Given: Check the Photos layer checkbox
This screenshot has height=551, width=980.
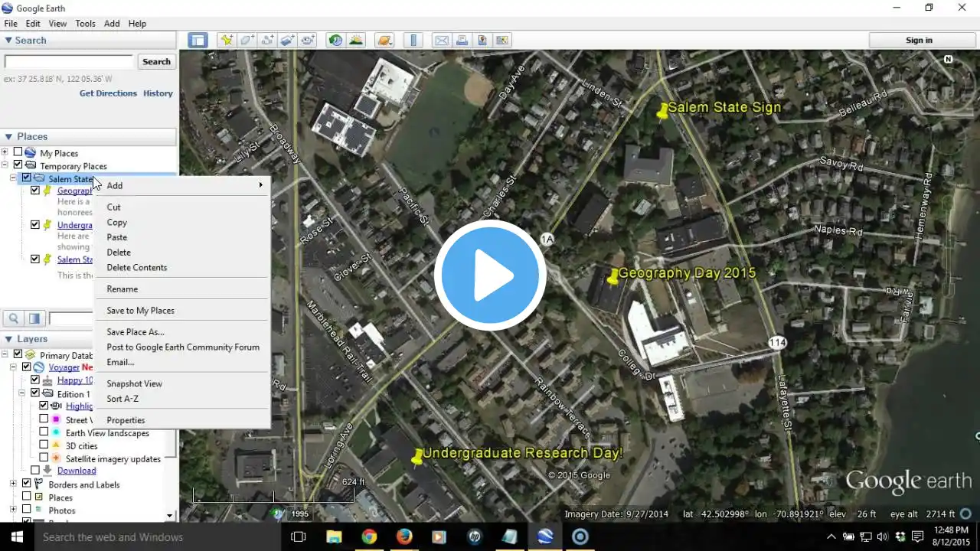Looking at the screenshot, I should point(27,510).
